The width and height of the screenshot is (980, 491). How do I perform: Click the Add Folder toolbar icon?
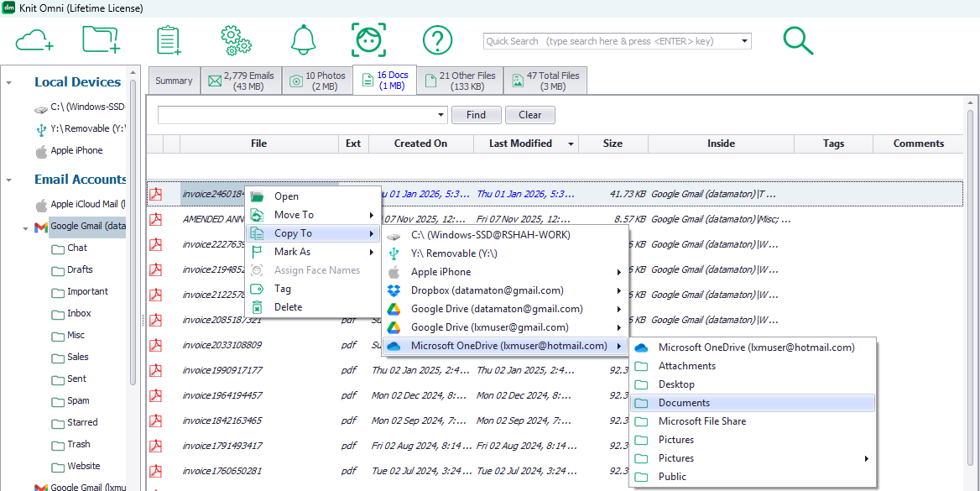102,39
